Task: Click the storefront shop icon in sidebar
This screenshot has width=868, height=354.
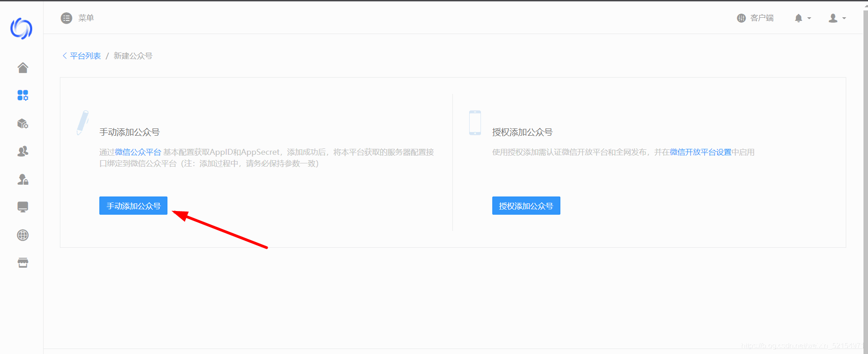Action: coord(23,263)
